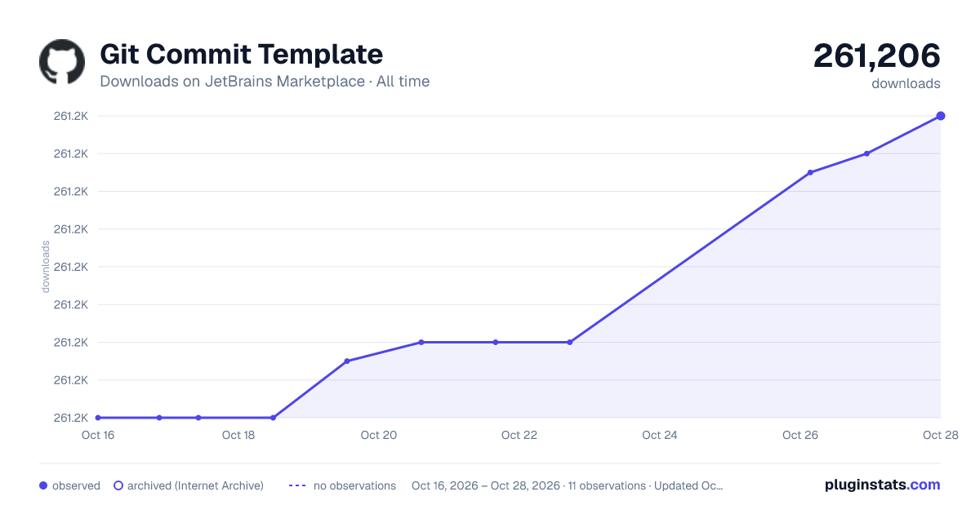
Task: Click the Oct 20 x-axis label
Action: [x=379, y=435]
